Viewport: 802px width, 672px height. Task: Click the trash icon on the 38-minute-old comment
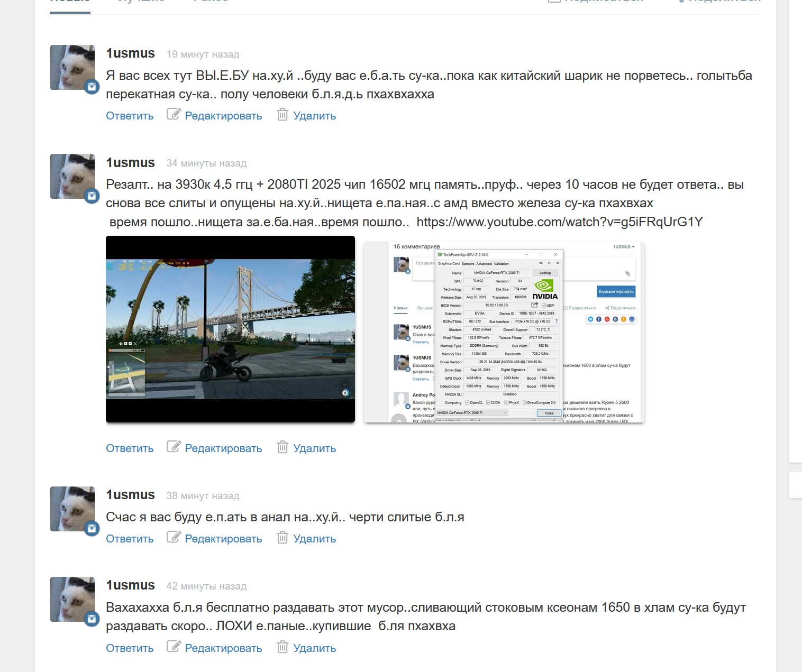point(282,538)
